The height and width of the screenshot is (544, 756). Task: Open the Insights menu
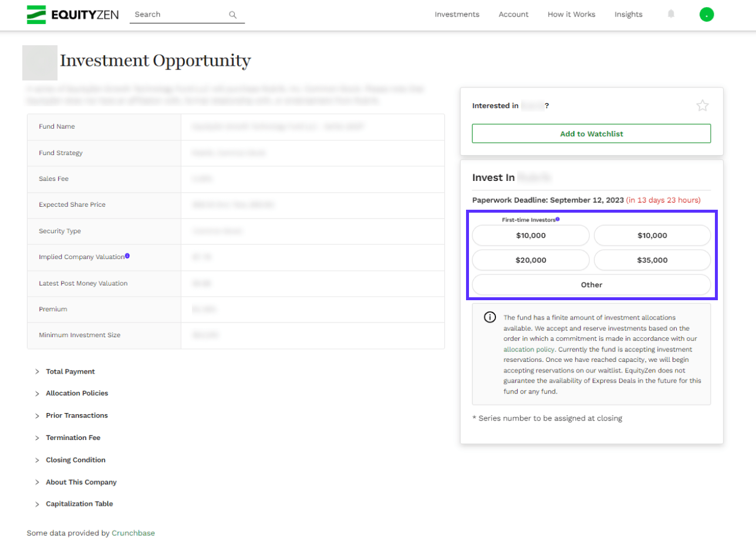coord(628,15)
